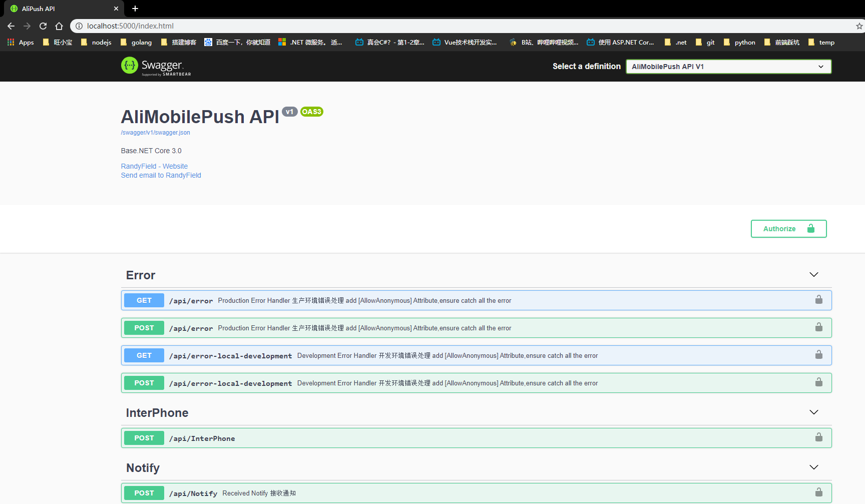Image resolution: width=865 pixels, height=504 pixels.
Task: Open the .NET 微服务 bookmark
Action: pyautogui.click(x=310, y=43)
